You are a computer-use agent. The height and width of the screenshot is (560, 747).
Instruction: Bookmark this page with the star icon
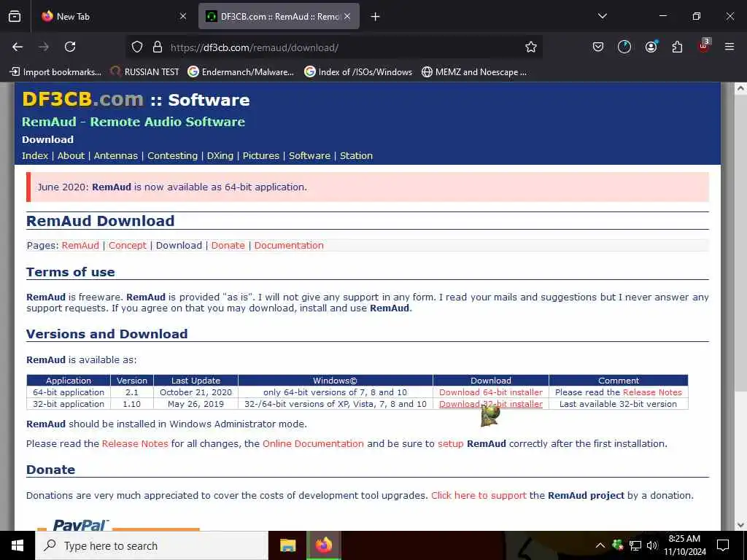pyautogui.click(x=531, y=47)
